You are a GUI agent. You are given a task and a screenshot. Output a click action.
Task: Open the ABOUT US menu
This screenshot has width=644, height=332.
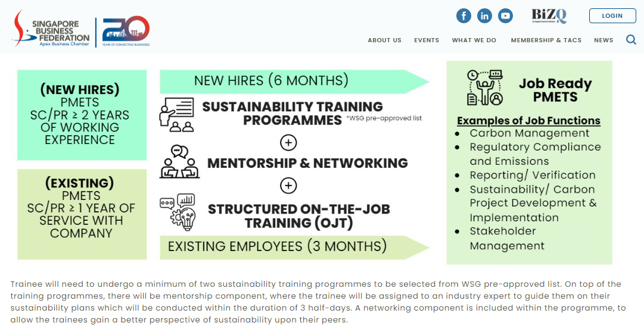point(384,40)
